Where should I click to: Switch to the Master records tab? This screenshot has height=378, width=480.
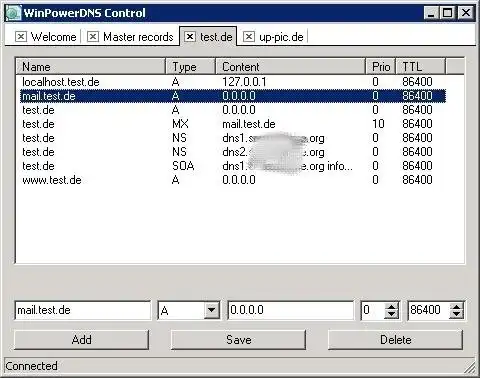pos(138,37)
